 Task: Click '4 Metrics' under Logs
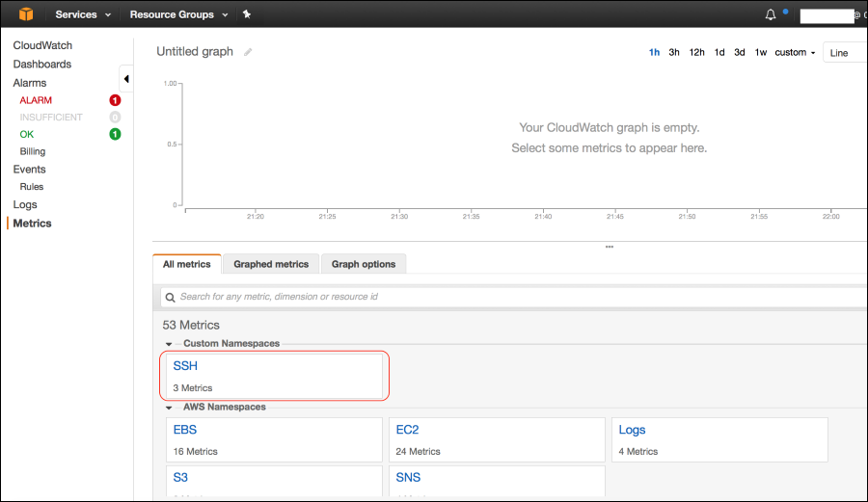coord(638,452)
